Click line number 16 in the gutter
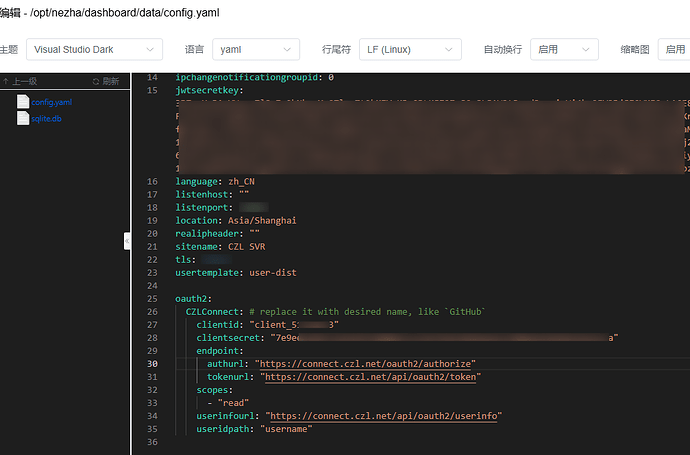Viewport: 690px width, 455px height. coord(152,181)
